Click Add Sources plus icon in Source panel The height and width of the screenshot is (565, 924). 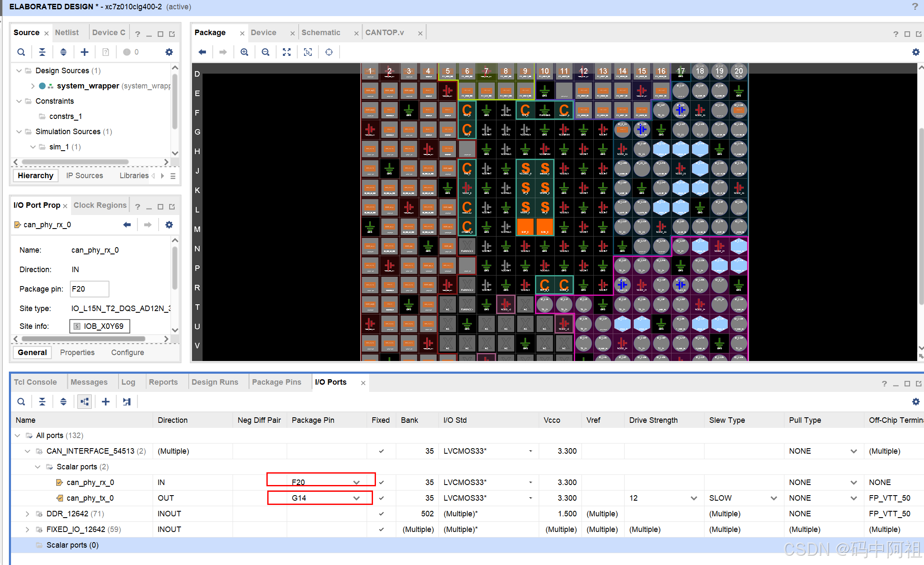pyautogui.click(x=85, y=52)
